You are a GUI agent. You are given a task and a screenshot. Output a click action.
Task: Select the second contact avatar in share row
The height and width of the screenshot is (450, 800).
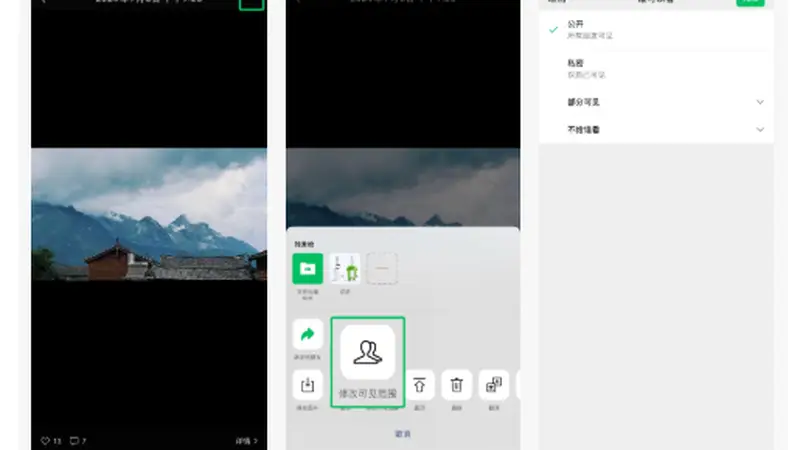click(x=345, y=268)
